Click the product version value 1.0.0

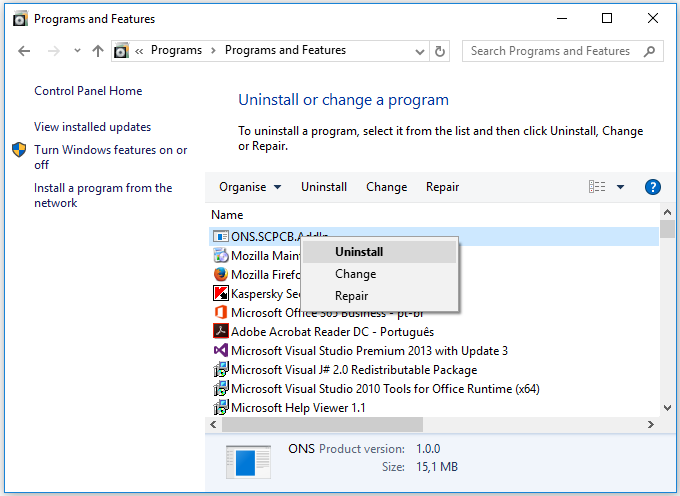428,449
